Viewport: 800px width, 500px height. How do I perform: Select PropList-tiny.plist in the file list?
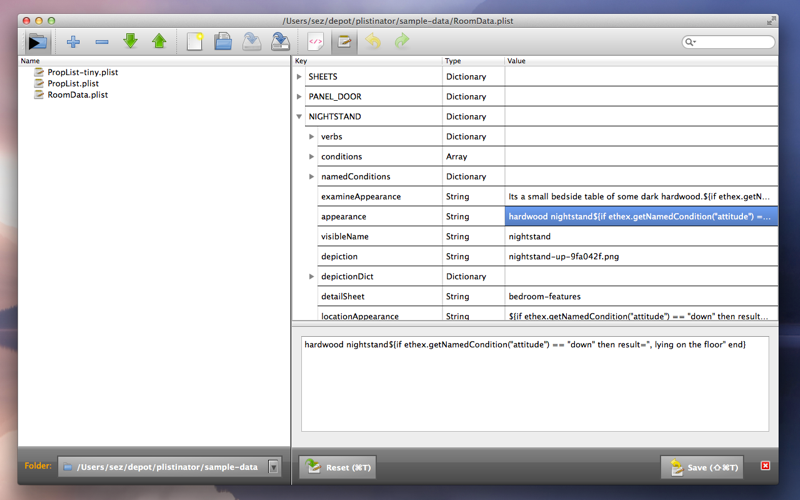(x=83, y=72)
